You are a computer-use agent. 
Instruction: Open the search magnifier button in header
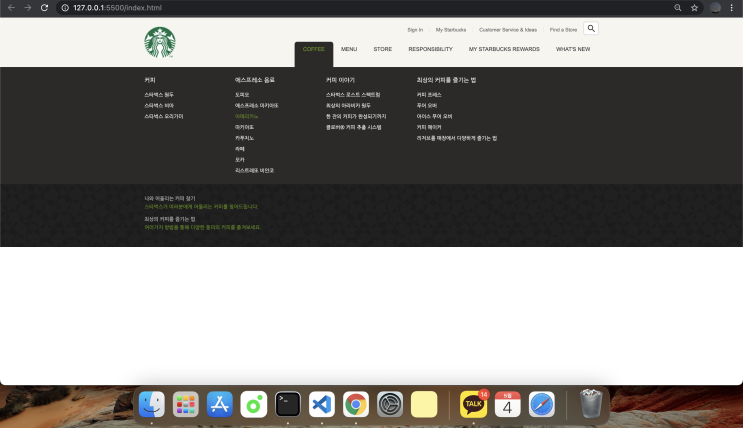(591, 28)
